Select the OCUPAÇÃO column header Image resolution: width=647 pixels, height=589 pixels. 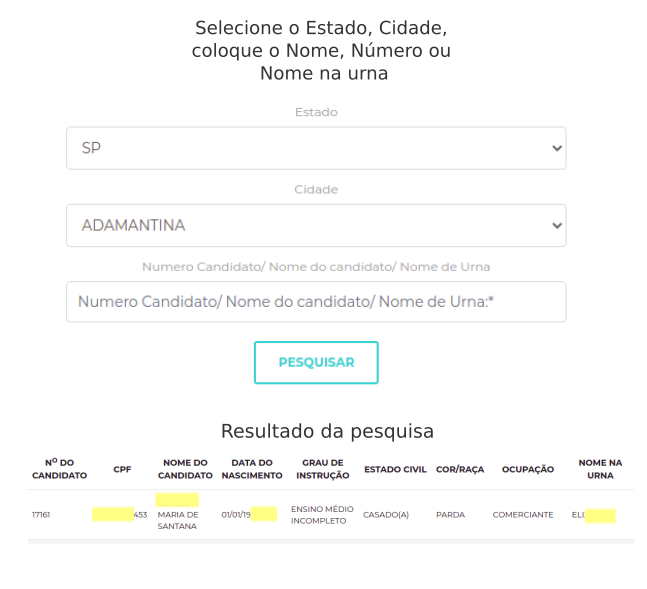[527, 468]
